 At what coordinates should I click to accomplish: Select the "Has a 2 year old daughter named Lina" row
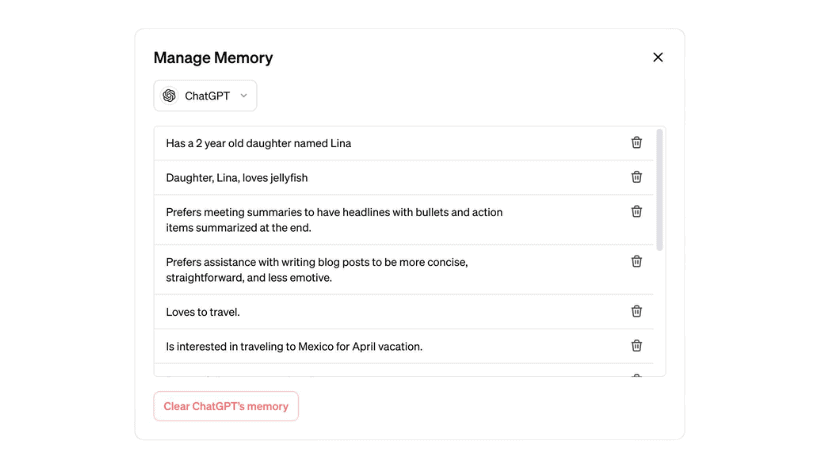[x=258, y=143]
